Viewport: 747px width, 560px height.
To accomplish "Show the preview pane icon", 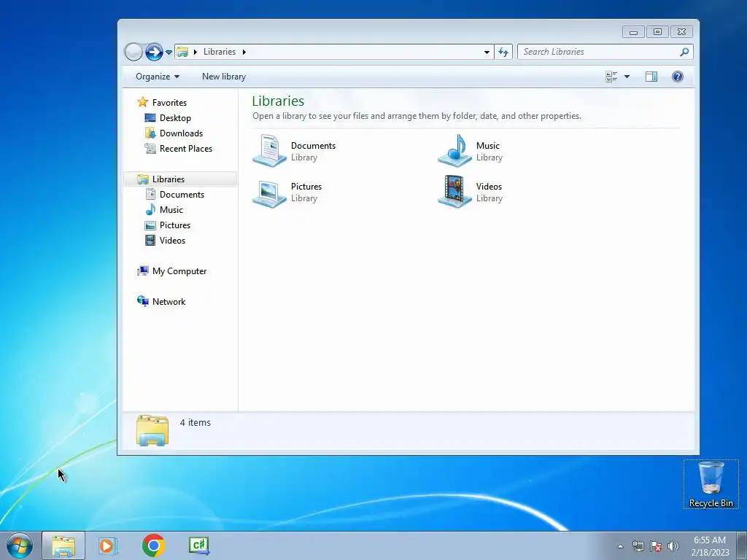I will (651, 77).
